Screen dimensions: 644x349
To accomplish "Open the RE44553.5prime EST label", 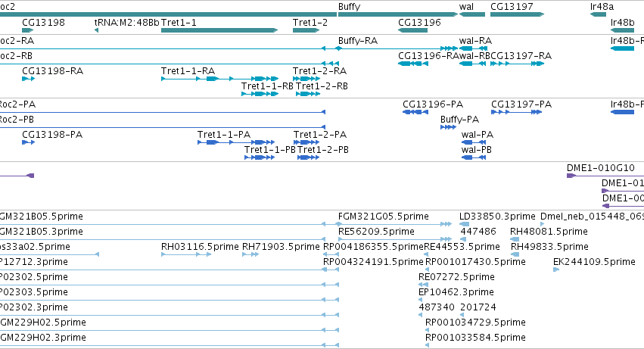I will click(462, 247).
